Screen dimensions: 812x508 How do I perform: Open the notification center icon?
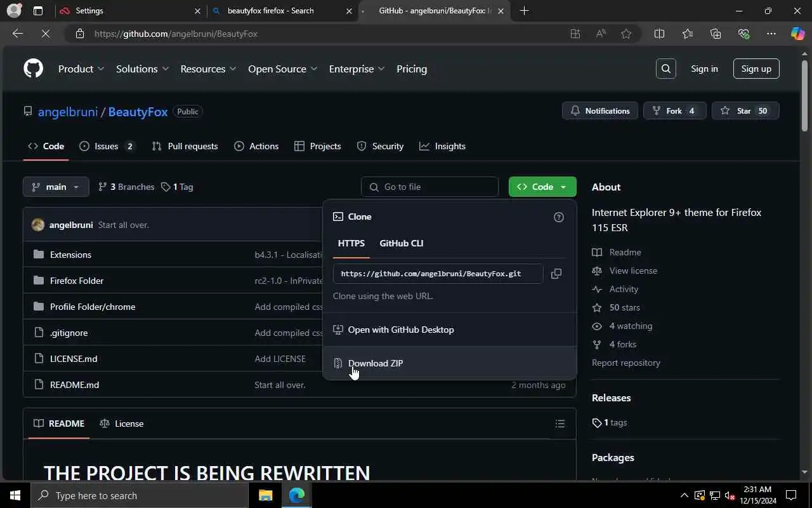[791, 495]
